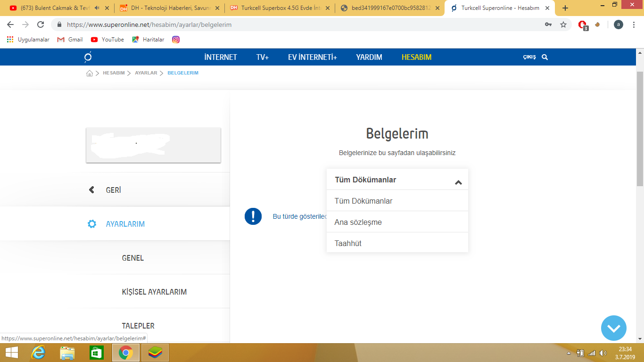Click the blue exclamation info icon
Screen dimensions: 644x362
tap(253, 216)
